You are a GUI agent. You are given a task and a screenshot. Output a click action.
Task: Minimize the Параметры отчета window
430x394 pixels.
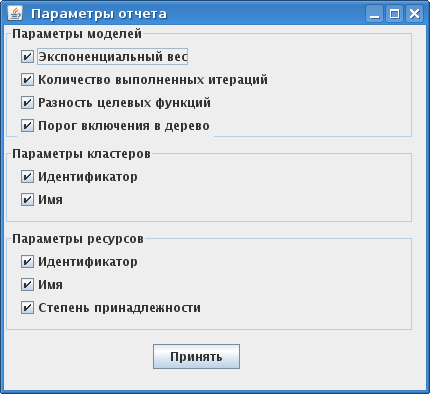(375, 14)
